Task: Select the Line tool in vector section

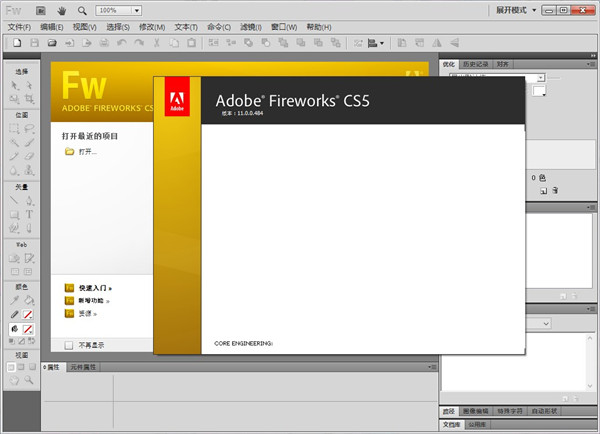Action: [15, 200]
